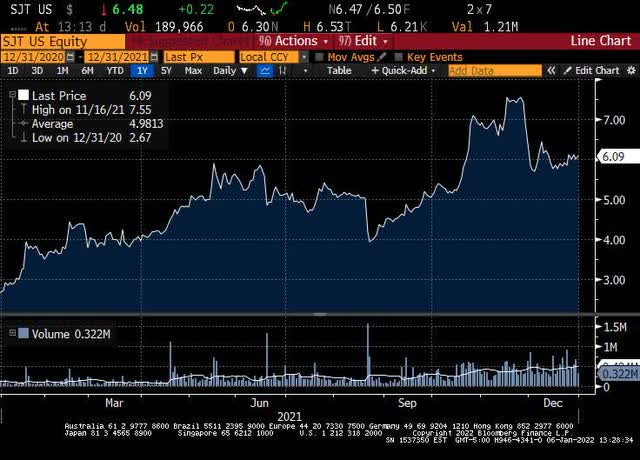Click the Sep month axis label
Viewport: 640px width, 460px height.
point(407,403)
